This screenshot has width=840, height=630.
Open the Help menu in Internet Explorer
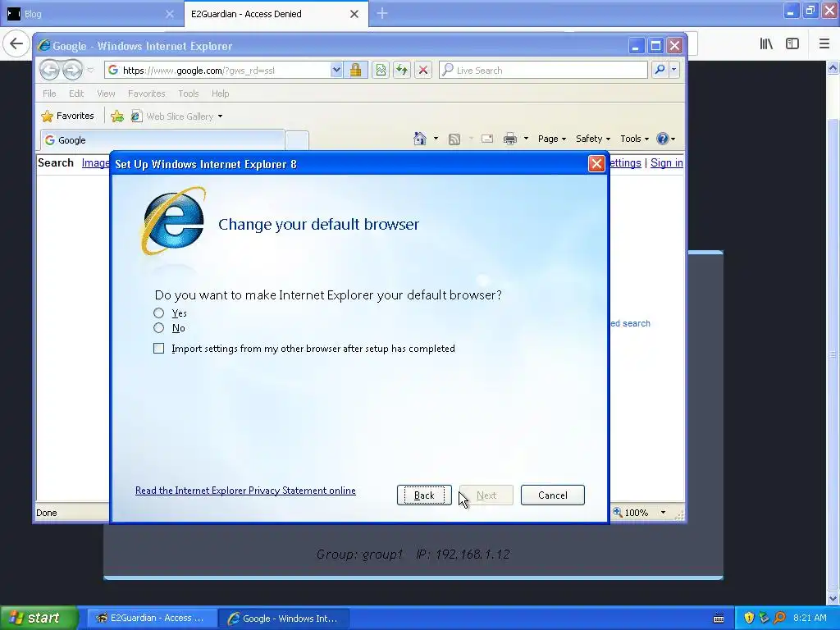220,94
